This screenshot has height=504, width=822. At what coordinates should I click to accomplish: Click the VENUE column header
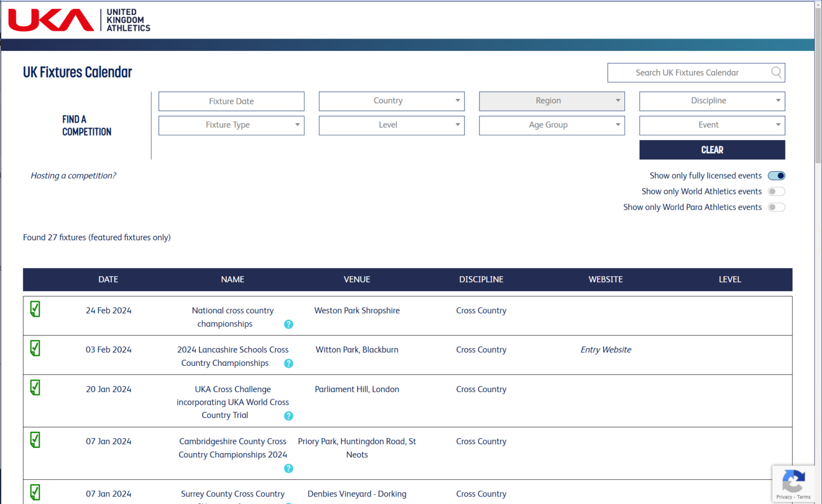(x=356, y=279)
